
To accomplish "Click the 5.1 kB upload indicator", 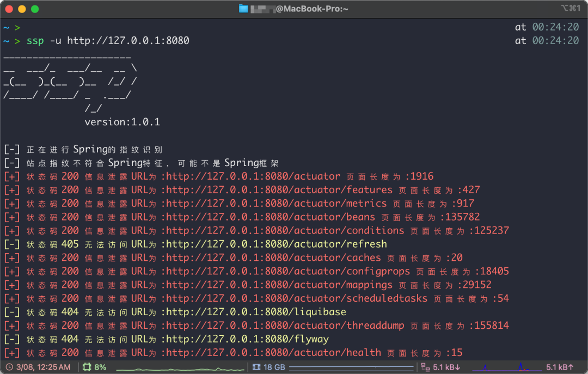I will 560,367.
